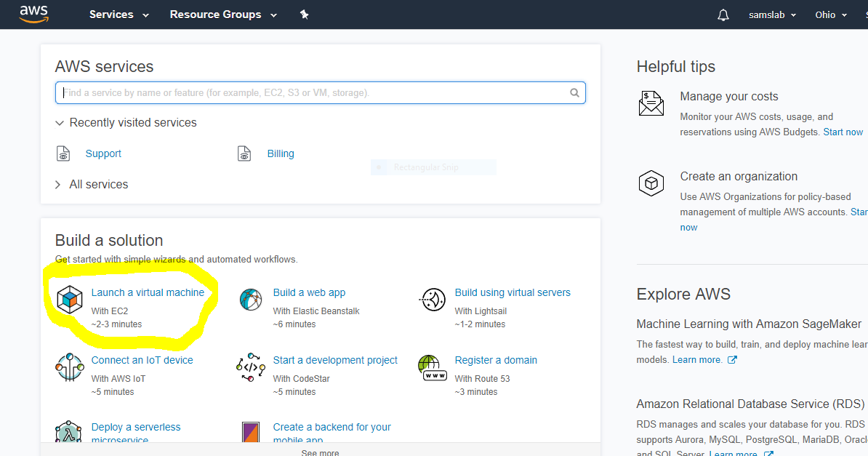This screenshot has height=456, width=868.
Task: Click Build using virtual servers link
Action: click(x=513, y=292)
